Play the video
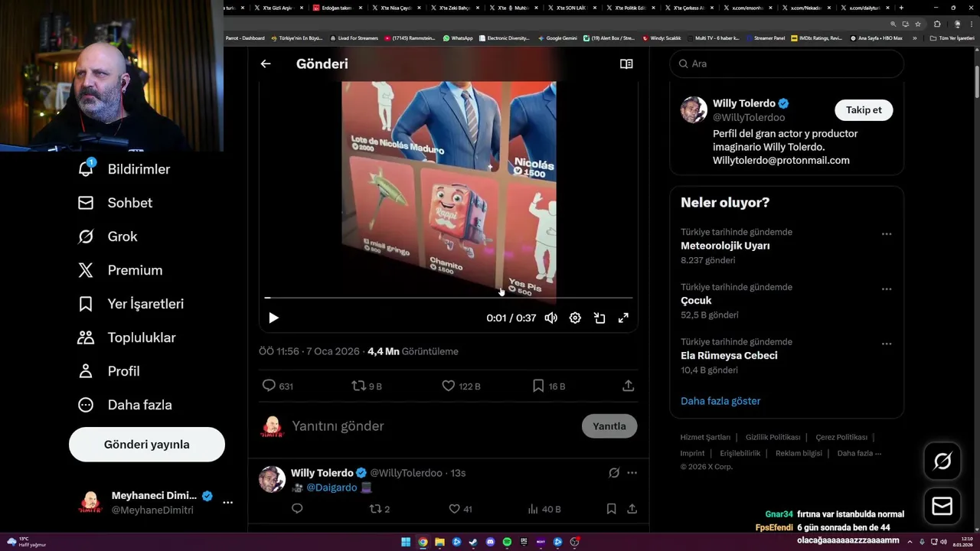This screenshot has width=980, height=551. tap(273, 318)
